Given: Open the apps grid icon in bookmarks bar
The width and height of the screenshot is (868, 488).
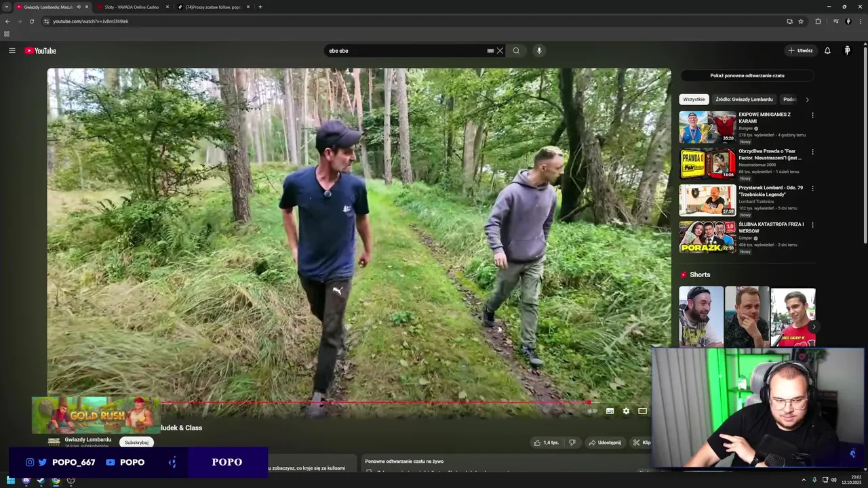Looking at the screenshot, I should pos(7,34).
